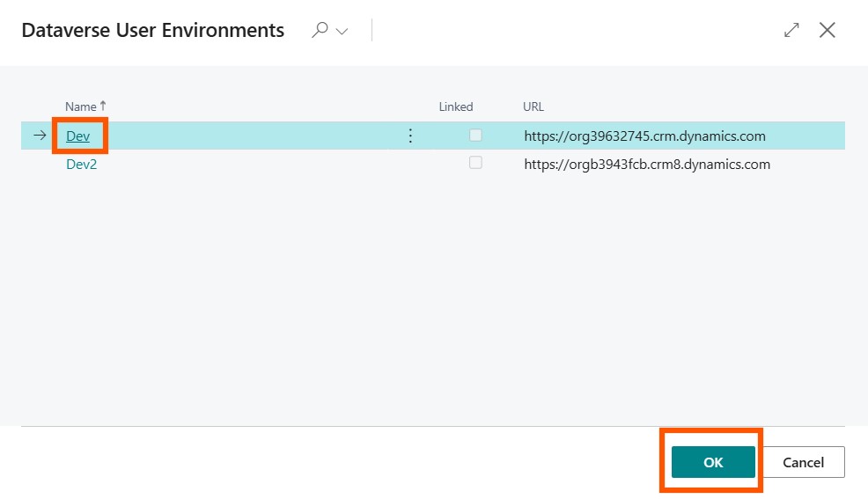This screenshot has height=499, width=868.
Task: Confirm selection with the OK button
Action: 712,462
